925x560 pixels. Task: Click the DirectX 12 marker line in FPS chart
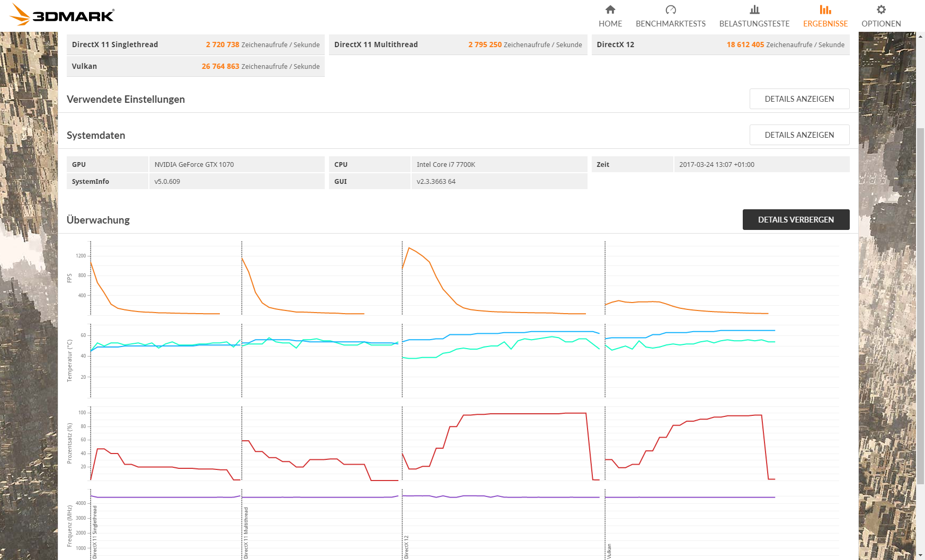402,278
